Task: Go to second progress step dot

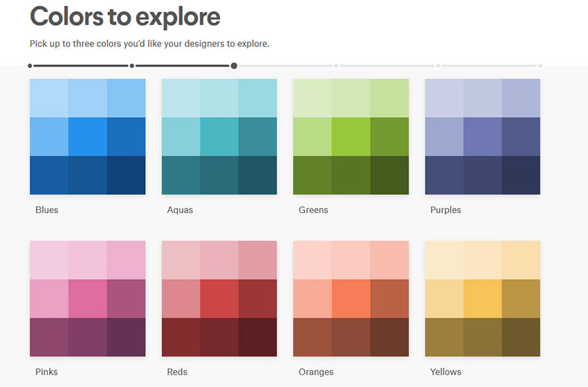Action: [x=132, y=66]
